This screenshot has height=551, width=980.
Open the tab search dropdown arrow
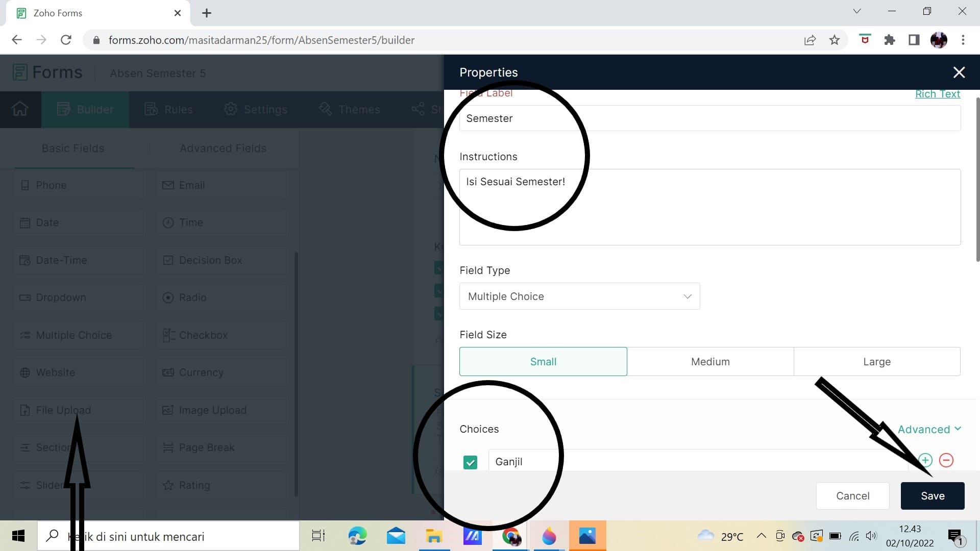pyautogui.click(x=857, y=11)
